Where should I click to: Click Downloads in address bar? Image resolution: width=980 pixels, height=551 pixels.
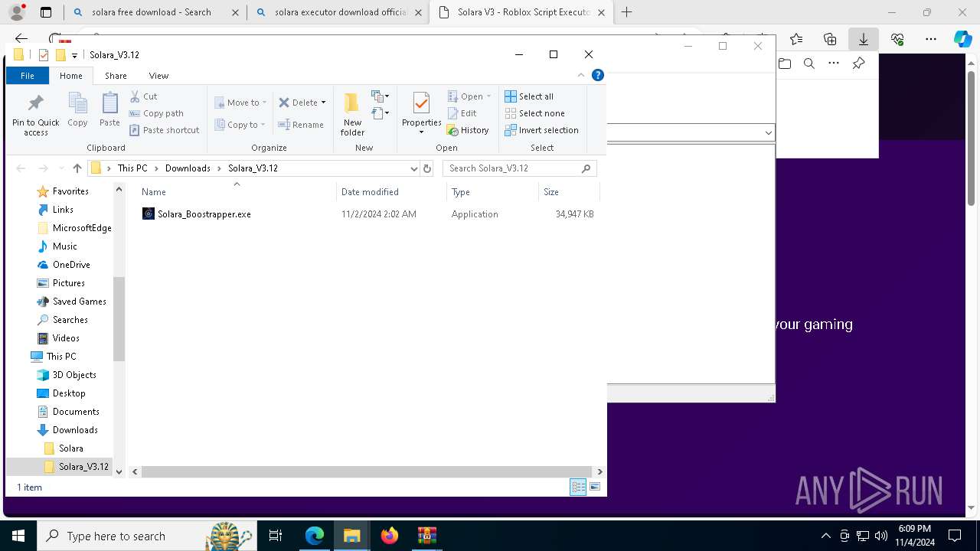pyautogui.click(x=188, y=168)
